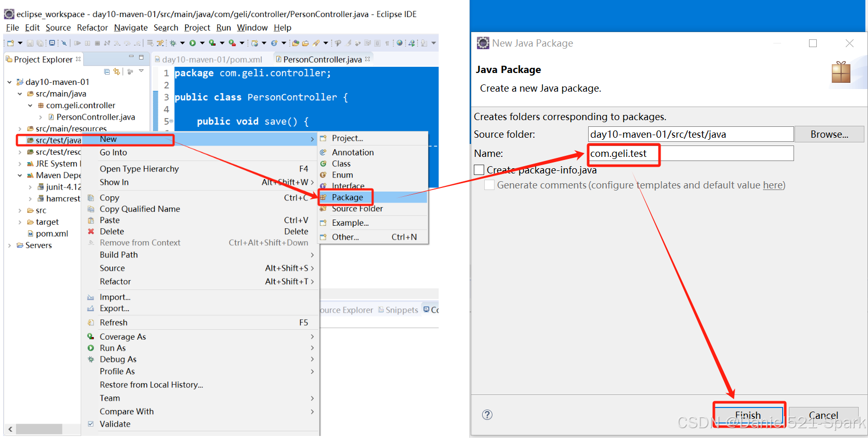Click the Debug bug icon
The height and width of the screenshot is (438, 868).
[x=173, y=43]
